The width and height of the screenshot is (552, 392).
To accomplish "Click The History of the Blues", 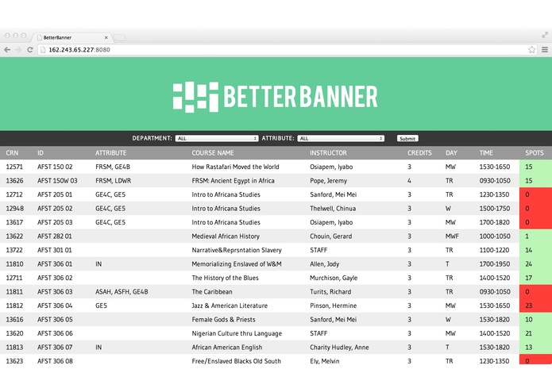I will (225, 278).
